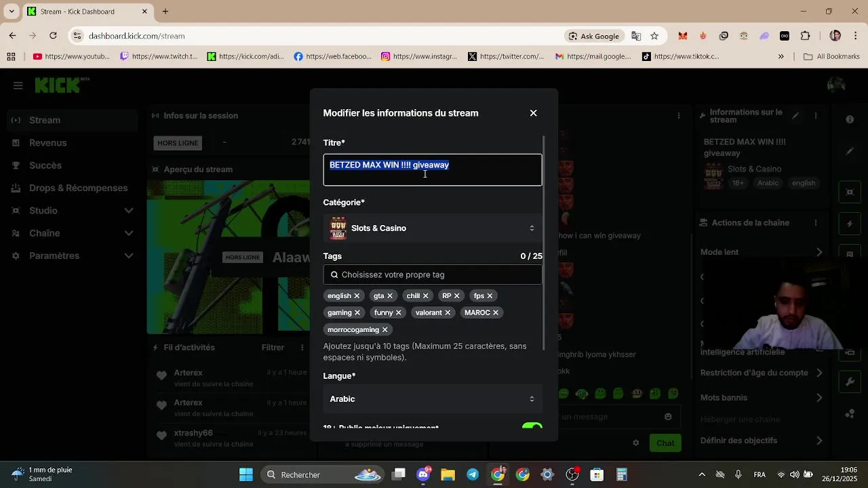Remove the funny tag
Screen dimensions: 868x488
(x=398, y=312)
